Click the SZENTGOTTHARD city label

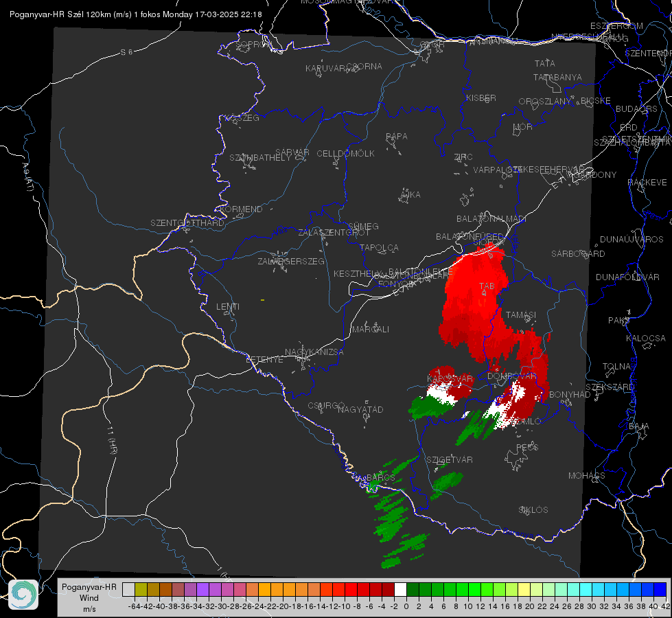click(x=187, y=223)
